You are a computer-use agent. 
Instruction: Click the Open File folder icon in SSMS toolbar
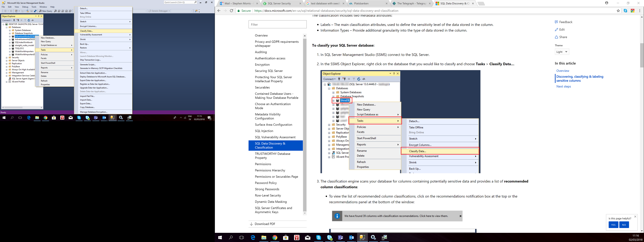click(x=28, y=11)
